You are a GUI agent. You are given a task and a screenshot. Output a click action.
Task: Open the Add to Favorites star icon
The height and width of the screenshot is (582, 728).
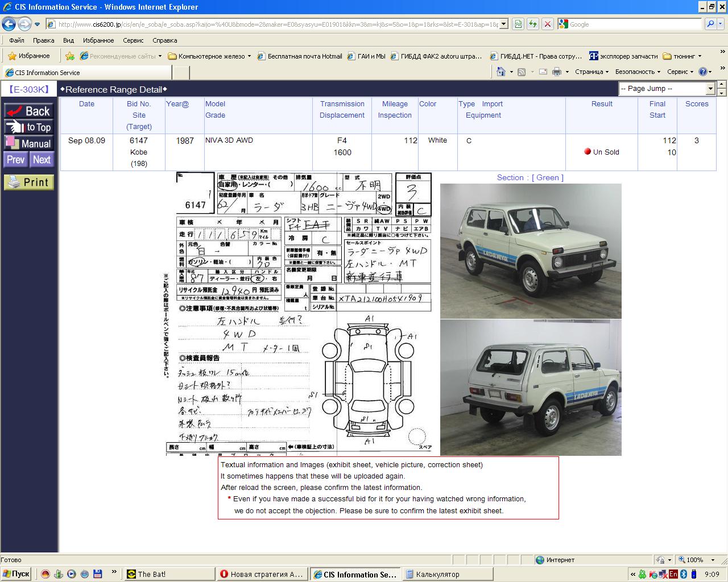[69, 56]
